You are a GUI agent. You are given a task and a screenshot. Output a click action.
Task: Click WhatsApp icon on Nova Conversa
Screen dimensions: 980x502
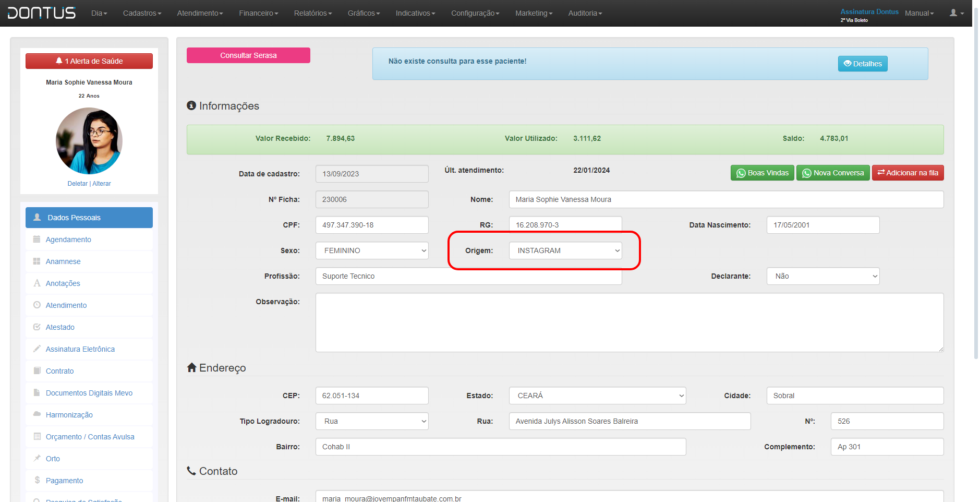click(x=806, y=173)
